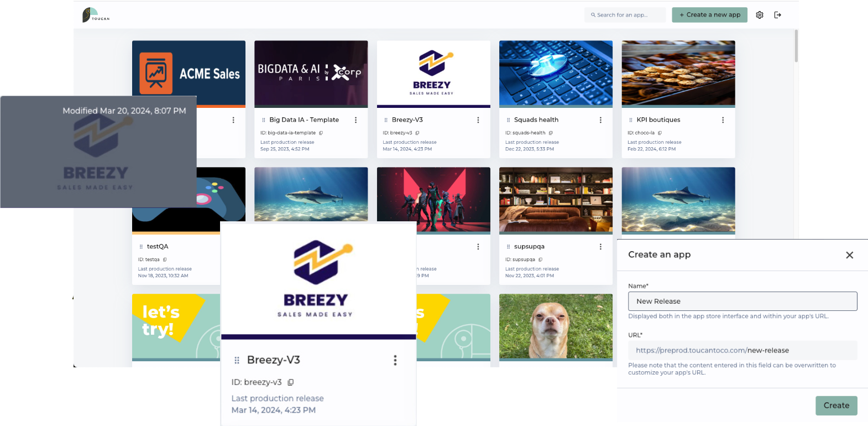
Task: Click the Toucan logo in the header
Action: pyautogui.click(x=96, y=15)
